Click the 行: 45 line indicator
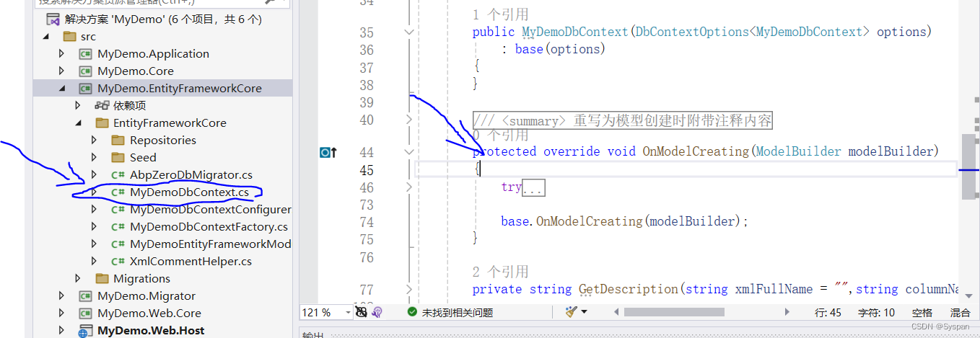Image resolution: width=980 pixels, height=338 pixels. pyautogui.click(x=828, y=312)
